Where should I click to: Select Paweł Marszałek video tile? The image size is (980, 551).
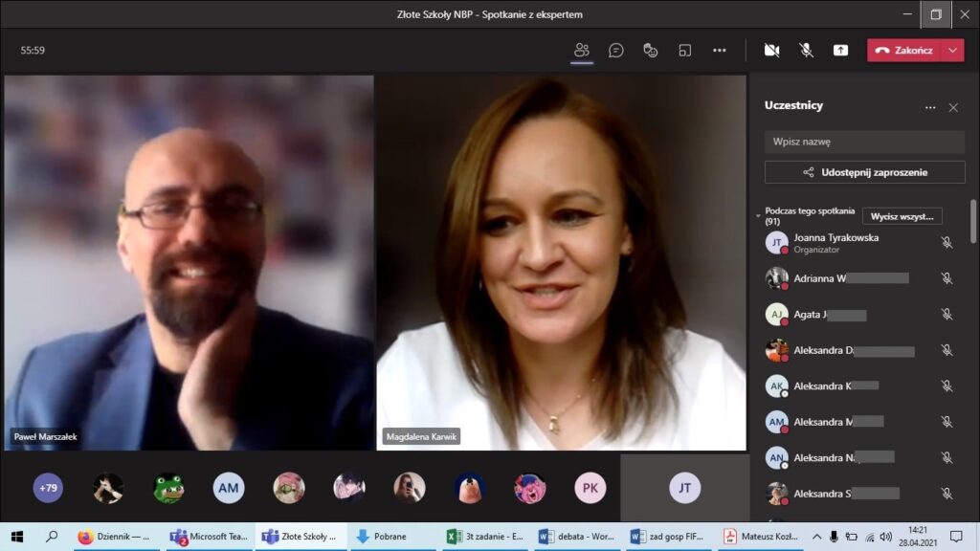tap(189, 262)
